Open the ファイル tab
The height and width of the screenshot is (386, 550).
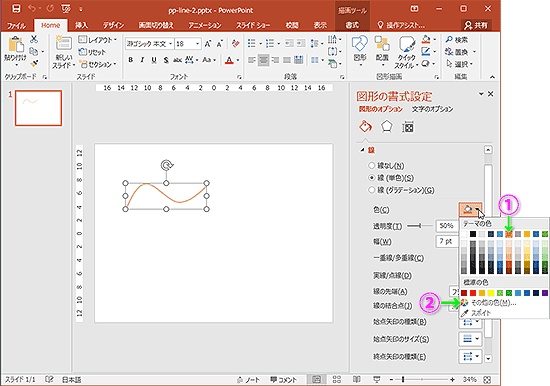pyautogui.click(x=16, y=25)
